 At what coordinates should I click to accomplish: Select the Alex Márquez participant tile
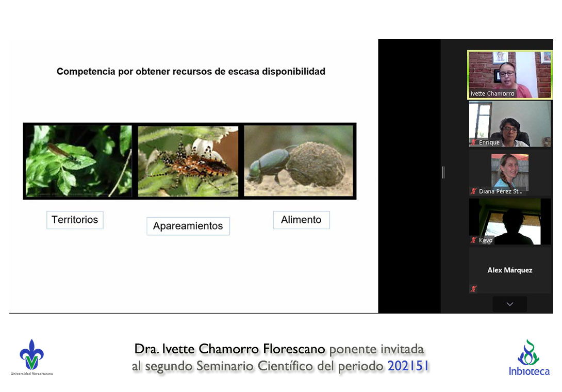[x=509, y=270]
